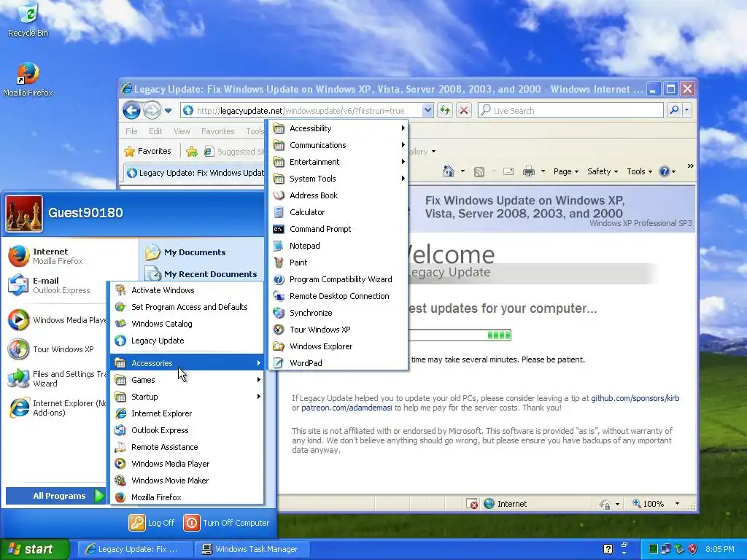
Task: Switch to Windows Task Manager taskbar button
Action: click(252, 549)
